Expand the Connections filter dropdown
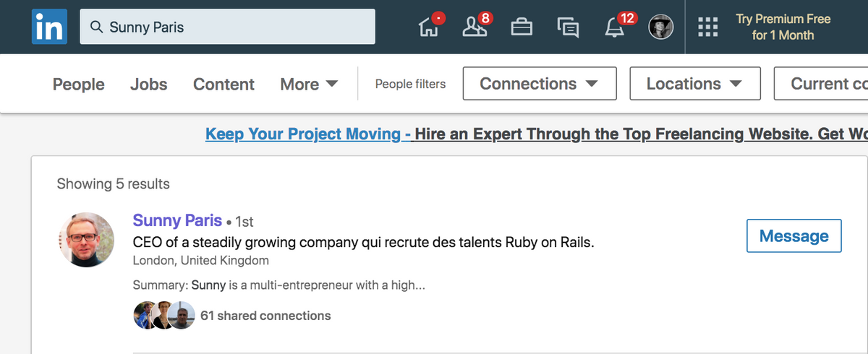Screen dimensions: 868x354 539,84
